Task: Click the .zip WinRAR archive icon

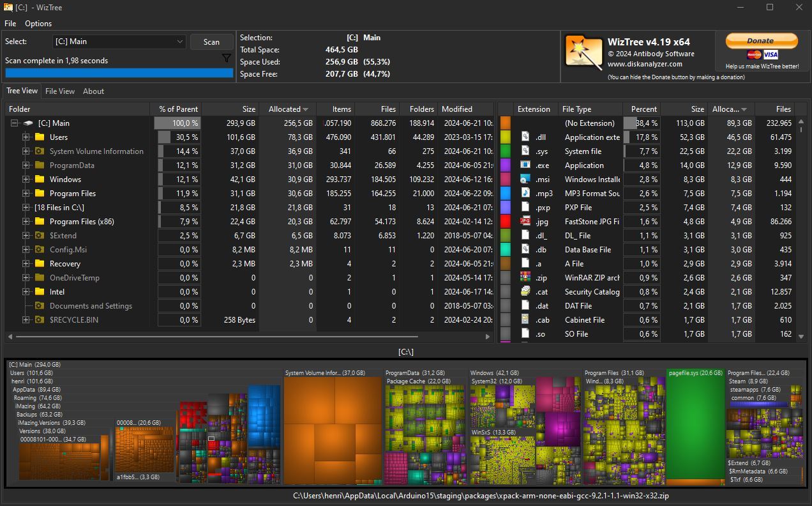Action: (525, 277)
